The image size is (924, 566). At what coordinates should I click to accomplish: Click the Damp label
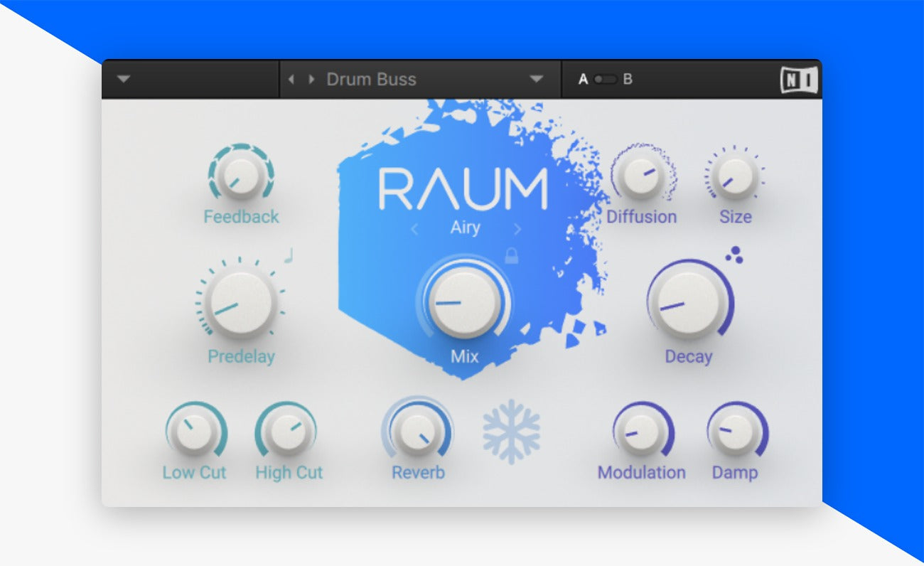(734, 472)
